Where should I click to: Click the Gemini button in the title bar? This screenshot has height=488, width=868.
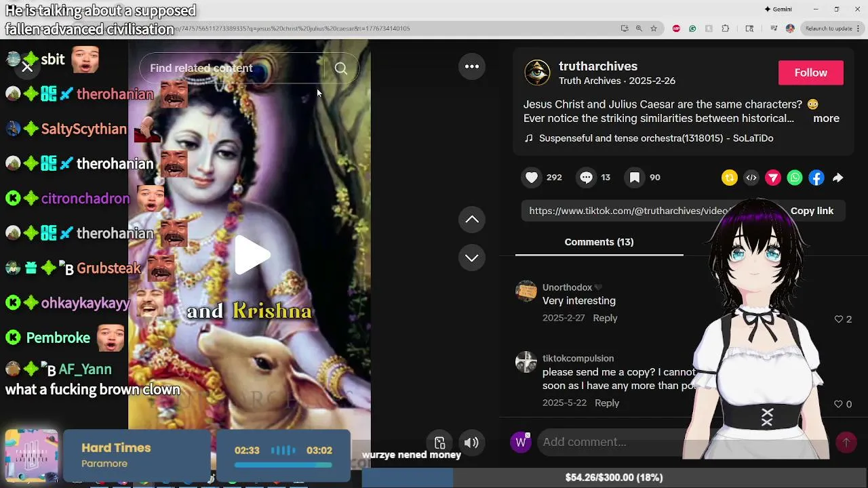[778, 9]
